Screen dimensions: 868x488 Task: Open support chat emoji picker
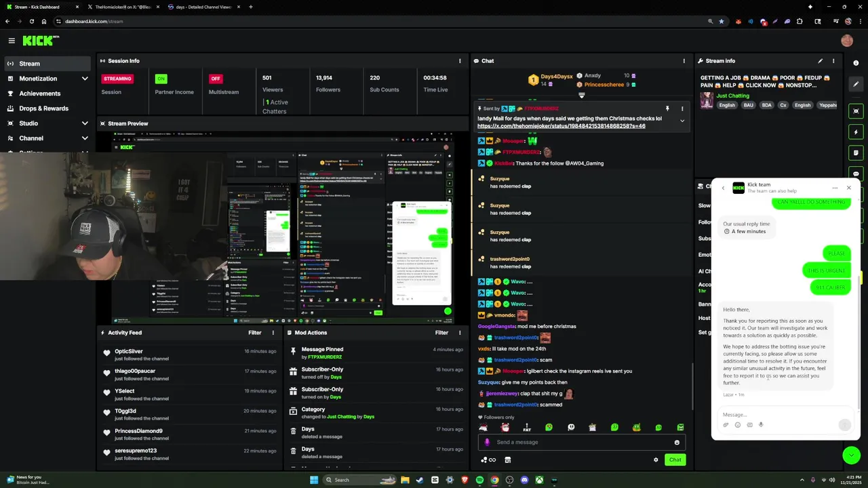click(738, 425)
